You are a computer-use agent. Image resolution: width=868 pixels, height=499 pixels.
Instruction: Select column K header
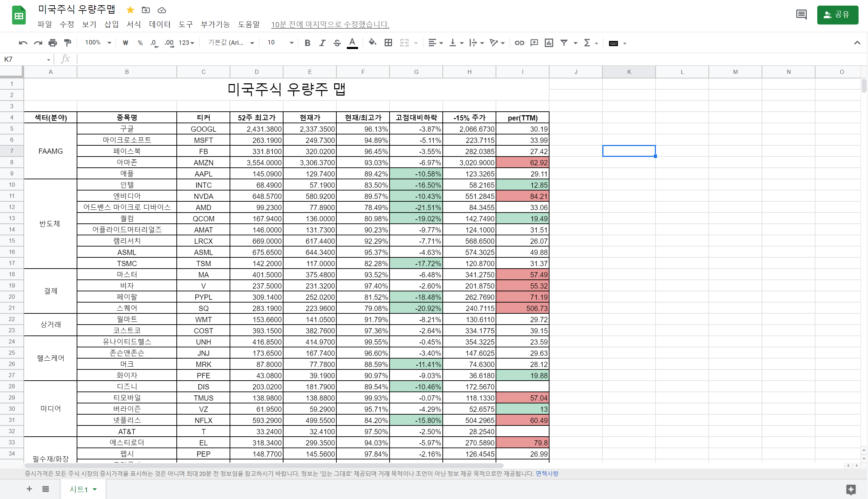click(629, 72)
